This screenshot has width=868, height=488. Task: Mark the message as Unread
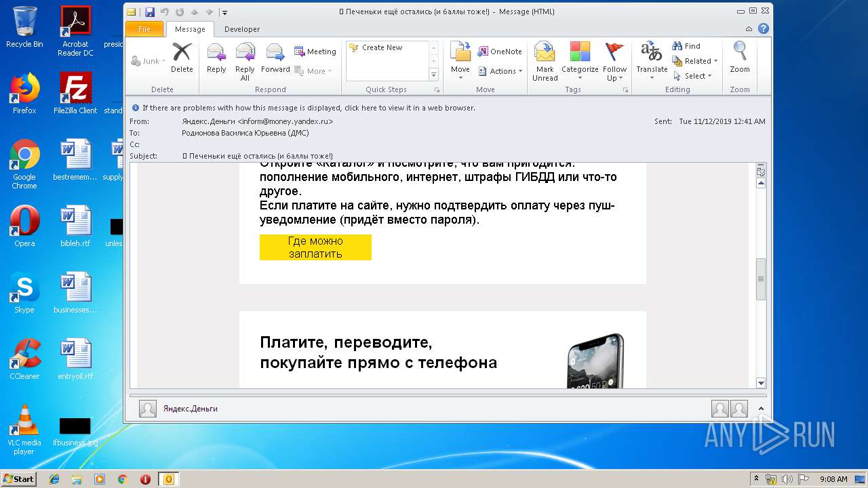[x=545, y=61]
